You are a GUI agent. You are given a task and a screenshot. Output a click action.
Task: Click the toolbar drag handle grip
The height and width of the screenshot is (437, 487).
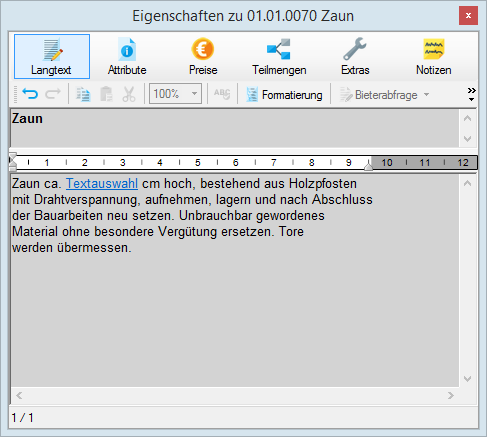(15, 94)
